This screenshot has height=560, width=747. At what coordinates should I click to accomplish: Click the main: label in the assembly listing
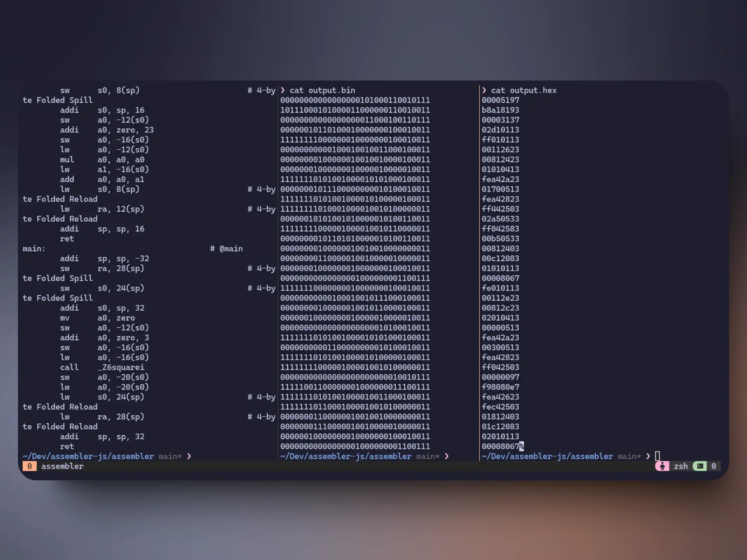click(x=33, y=248)
